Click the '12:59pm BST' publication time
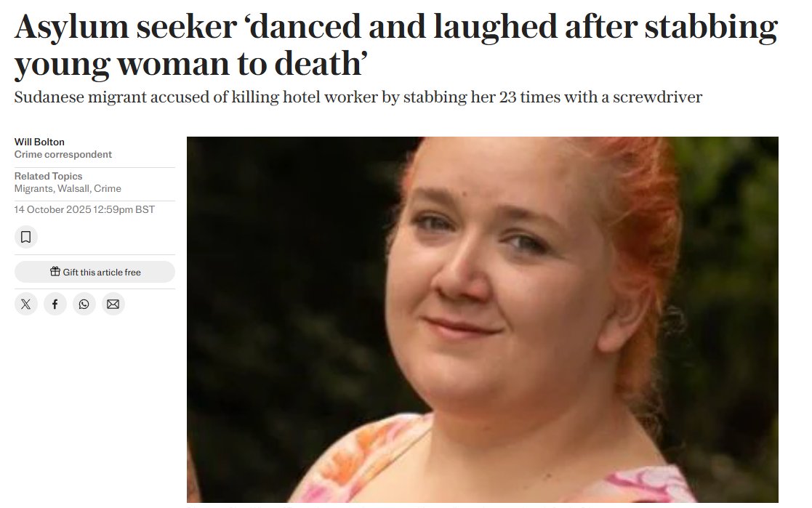The image size is (812, 508). point(124,210)
